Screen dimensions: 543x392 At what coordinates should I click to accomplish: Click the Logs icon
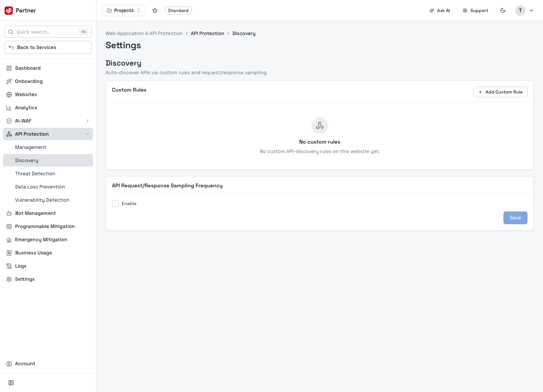pyautogui.click(x=9, y=266)
